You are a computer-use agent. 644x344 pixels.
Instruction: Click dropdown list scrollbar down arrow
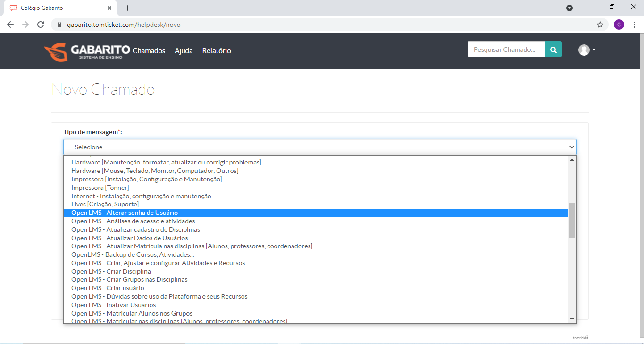[572, 319]
